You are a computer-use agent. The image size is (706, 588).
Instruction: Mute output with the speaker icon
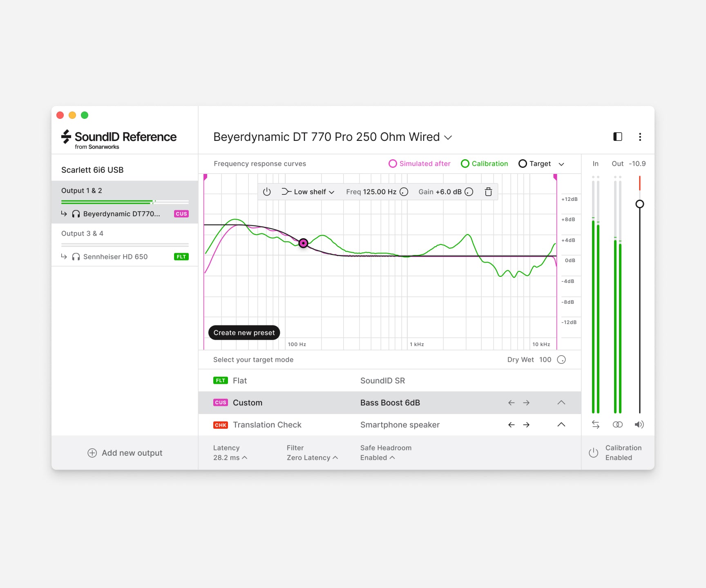click(639, 424)
